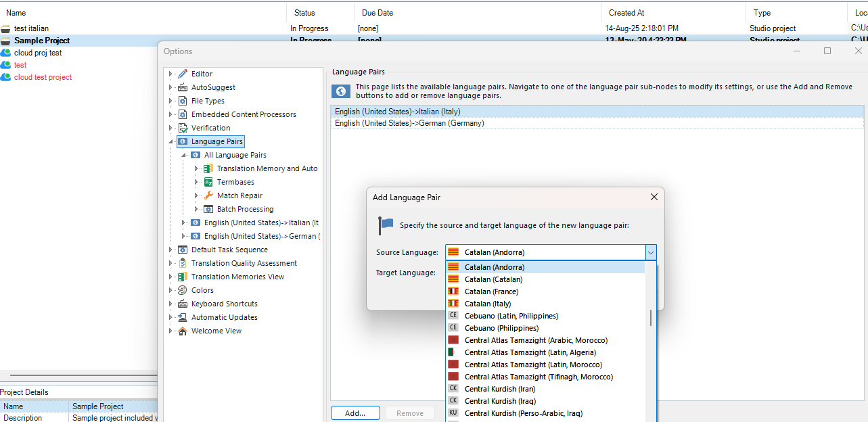Click the Automatic Updates icon

(x=183, y=316)
